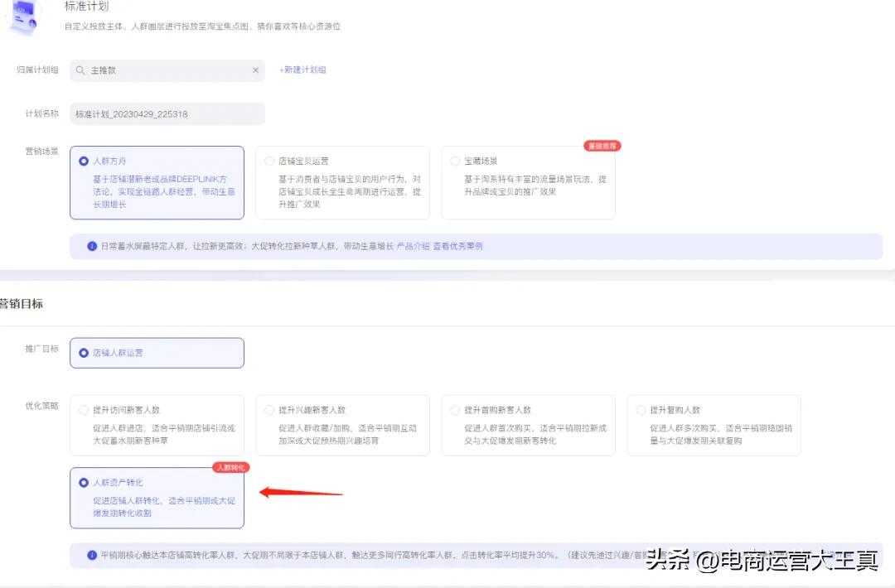Select the 宝藏场景 marketing scene
Screen dimensions: 895x588
455,161
